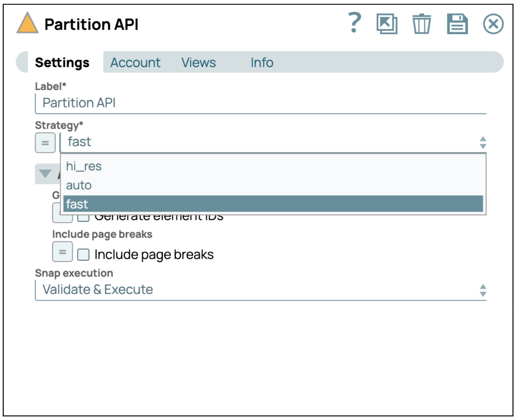The image size is (517, 420).
Task: Open Snap execution dropdown
Action: tap(260, 290)
